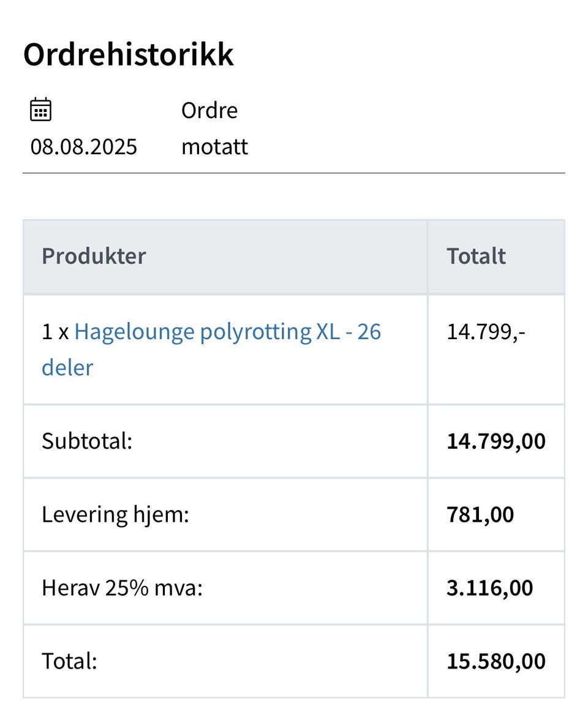Open the Hagelounge polyrotting XL product link
588x712 pixels.
[227, 332]
